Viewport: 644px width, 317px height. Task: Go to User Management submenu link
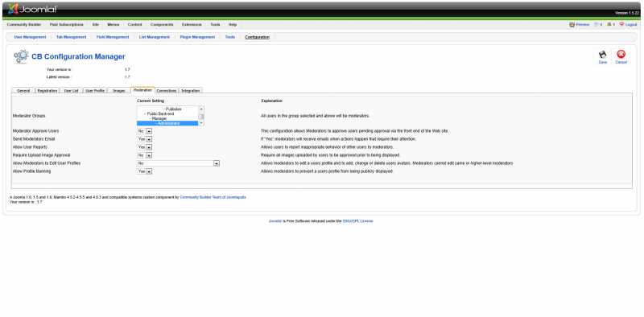30,37
